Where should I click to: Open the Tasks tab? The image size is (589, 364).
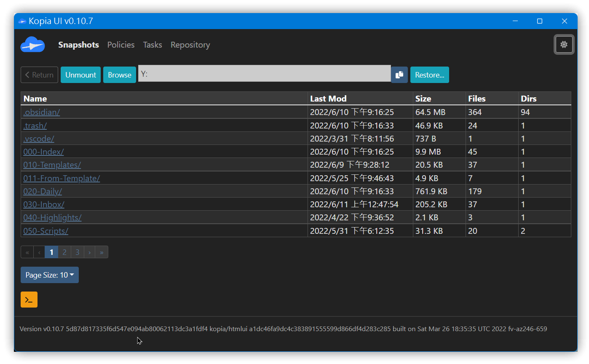click(153, 45)
